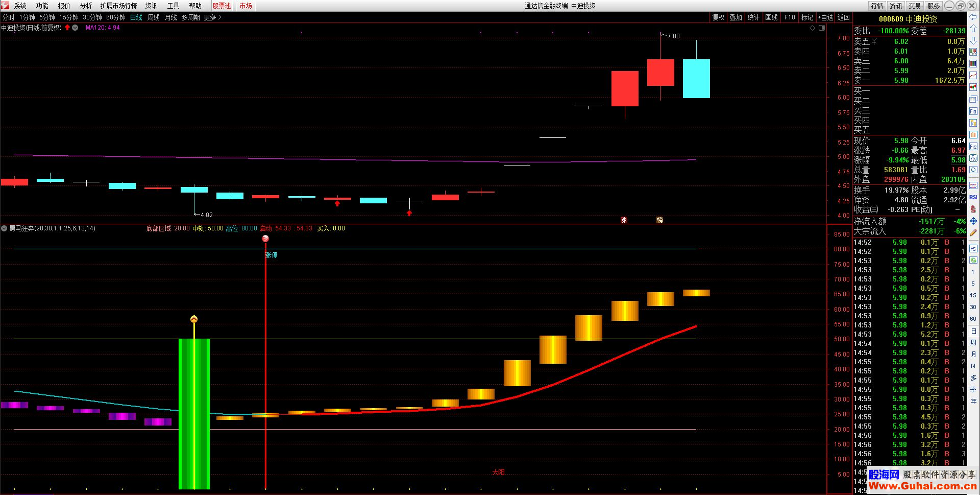Image resolution: width=980 pixels, height=495 pixels.
Task: Click the red marker ball above 涨停 line
Action: (x=265, y=239)
